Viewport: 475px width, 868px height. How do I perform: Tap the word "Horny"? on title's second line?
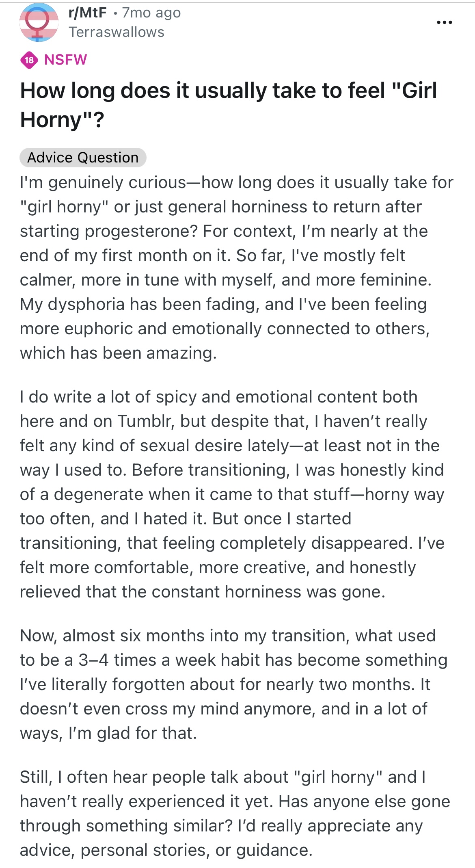[x=62, y=119]
